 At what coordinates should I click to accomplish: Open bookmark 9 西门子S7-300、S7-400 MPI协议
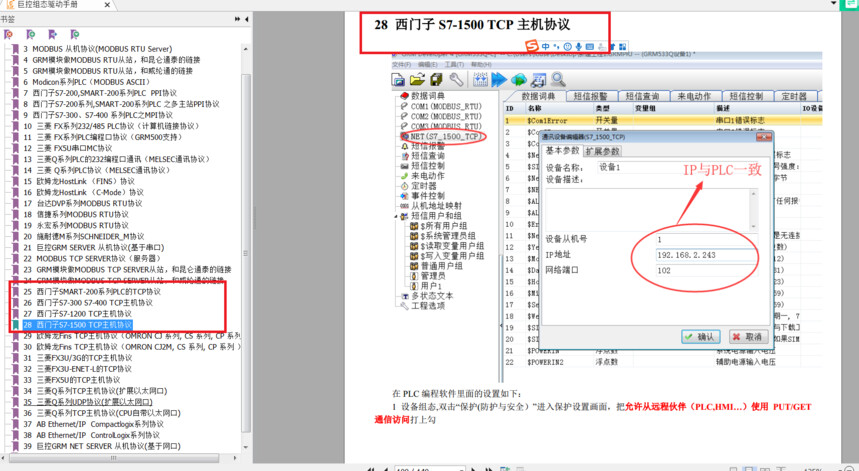(x=98, y=115)
